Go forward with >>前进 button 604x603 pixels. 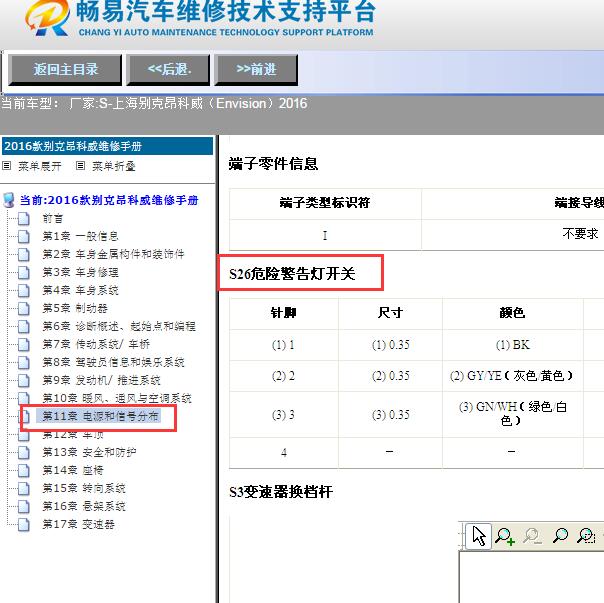coord(256,69)
